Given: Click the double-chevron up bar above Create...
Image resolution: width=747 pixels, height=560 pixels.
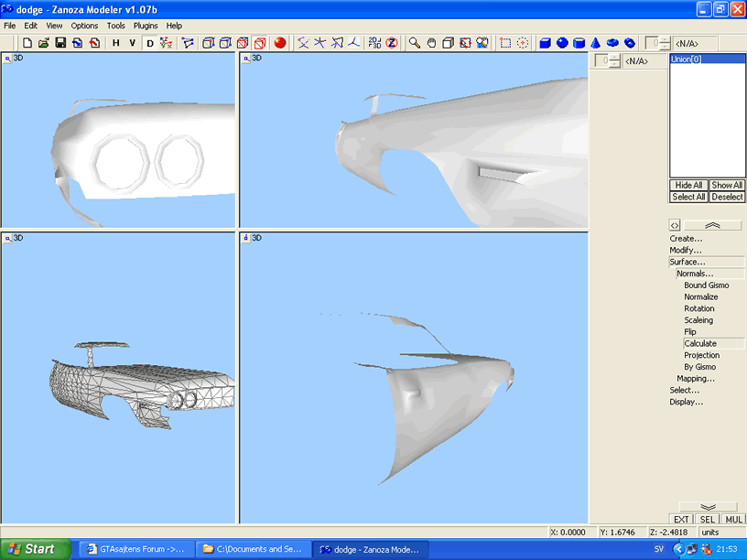Looking at the screenshot, I should [x=712, y=225].
